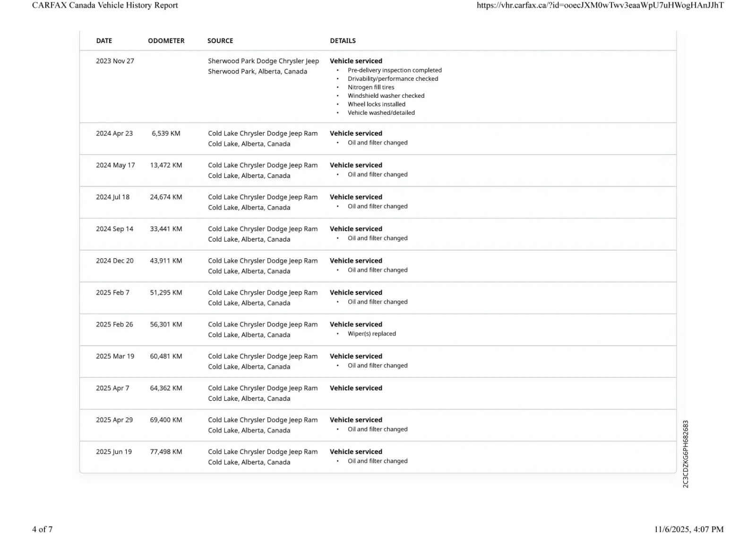Click the 'Wiper(s) replaced' detail

click(372, 334)
